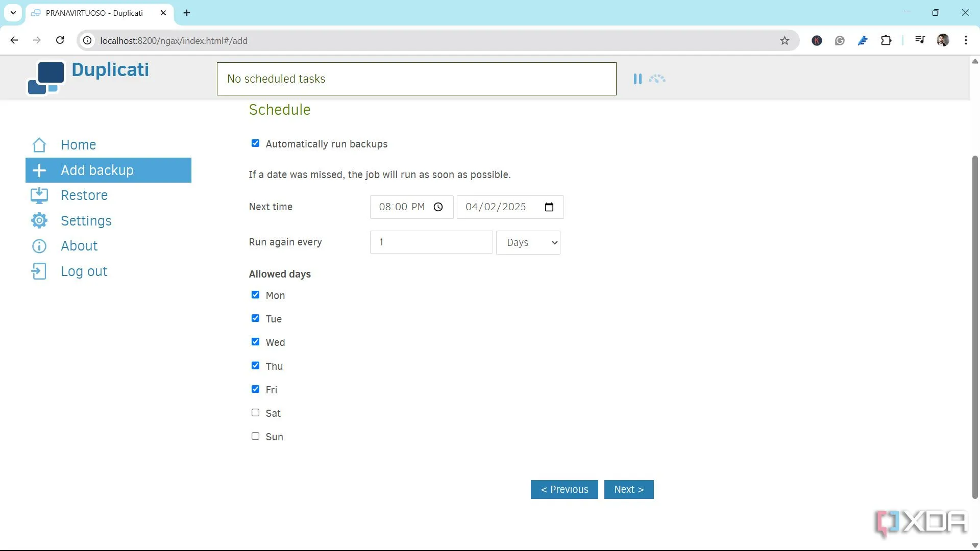Open the About menu item
Image resolution: width=980 pixels, height=551 pixels.
(79, 246)
